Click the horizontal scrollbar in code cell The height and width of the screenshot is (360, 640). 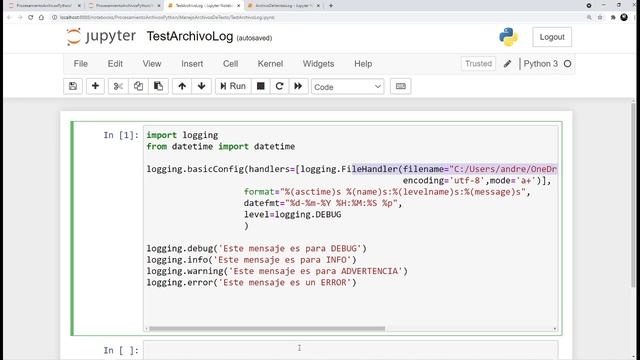pyautogui.click(x=267, y=329)
